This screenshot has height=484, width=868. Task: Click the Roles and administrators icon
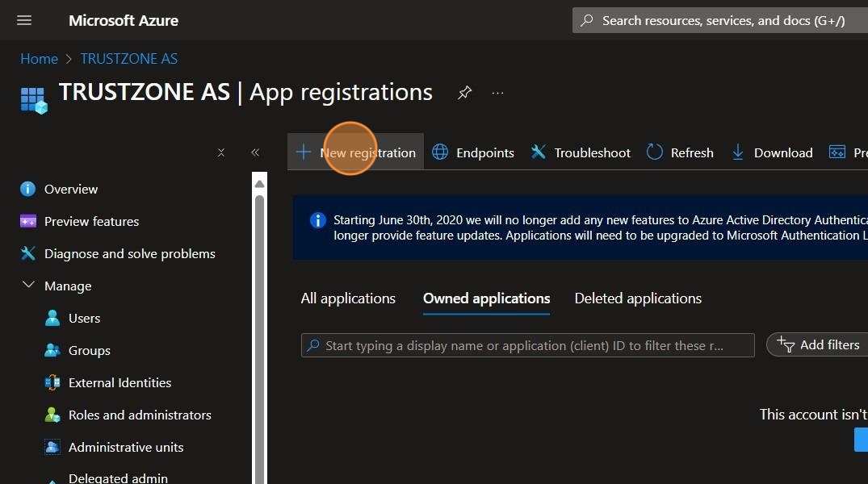(52, 415)
